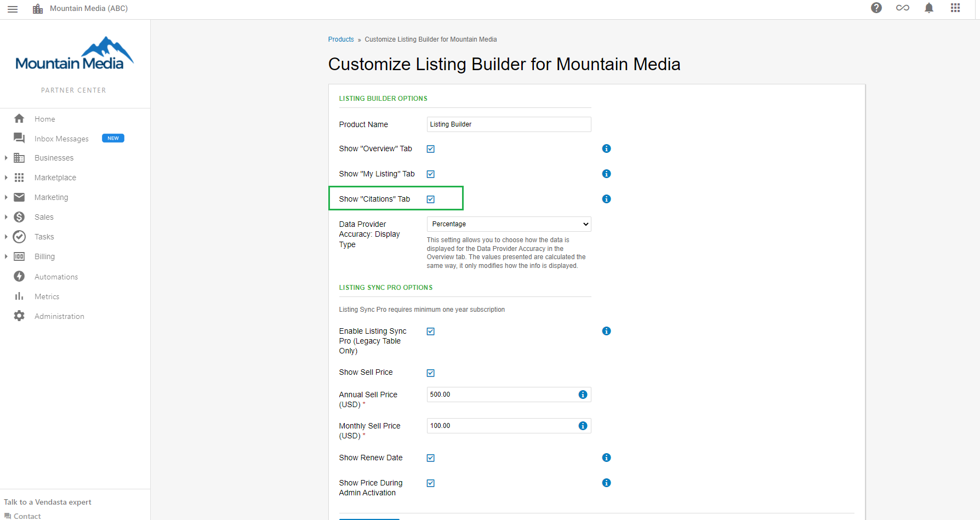The height and width of the screenshot is (520, 980).
Task: Show info for Show Price During Admin Activation
Action: click(x=606, y=483)
